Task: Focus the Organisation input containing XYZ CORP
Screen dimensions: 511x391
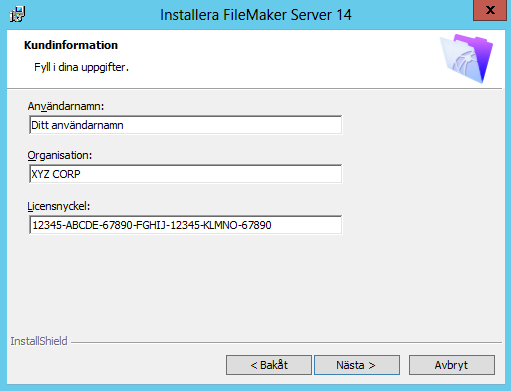Action: pyautogui.click(x=185, y=174)
